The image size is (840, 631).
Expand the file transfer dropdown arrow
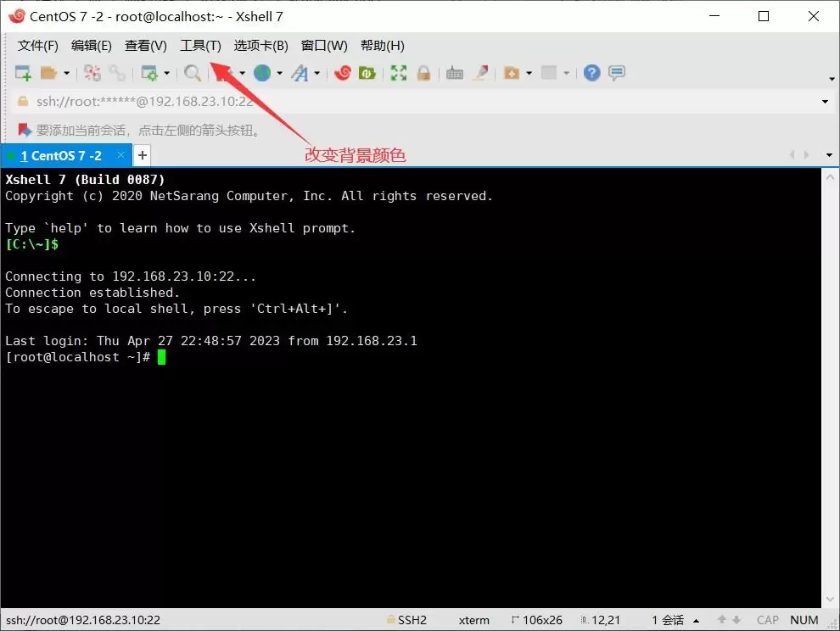(529, 73)
